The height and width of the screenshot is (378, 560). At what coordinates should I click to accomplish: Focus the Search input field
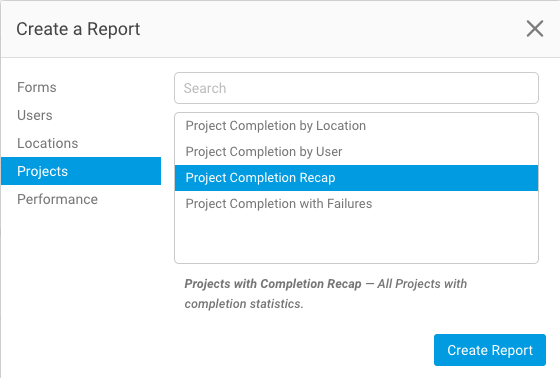point(356,88)
